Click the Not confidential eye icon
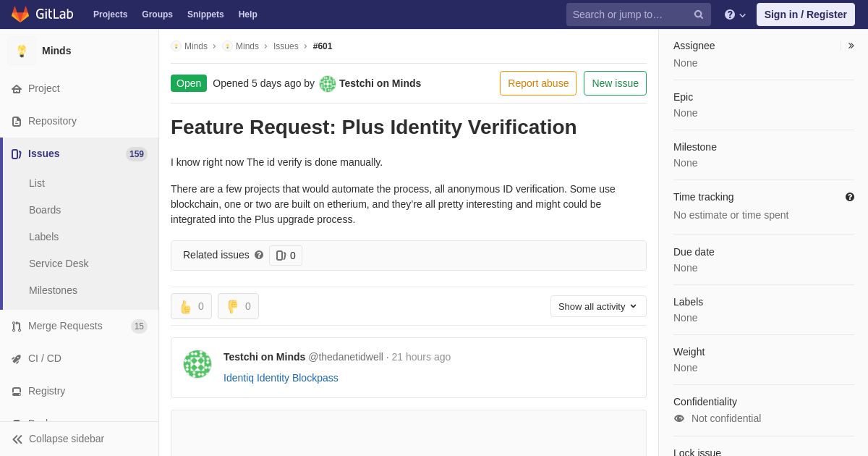This screenshot has height=456, width=868. coord(679,418)
